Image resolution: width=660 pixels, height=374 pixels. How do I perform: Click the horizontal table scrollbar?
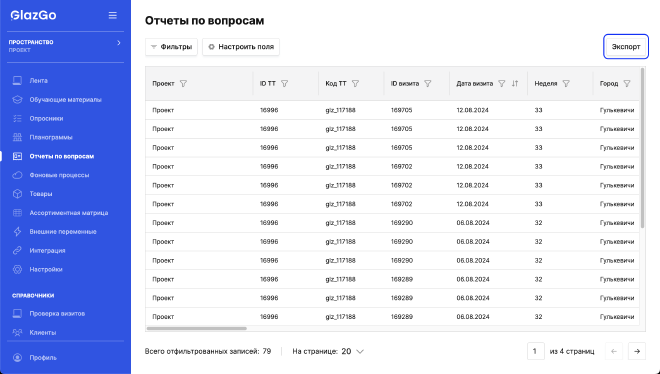point(197,329)
